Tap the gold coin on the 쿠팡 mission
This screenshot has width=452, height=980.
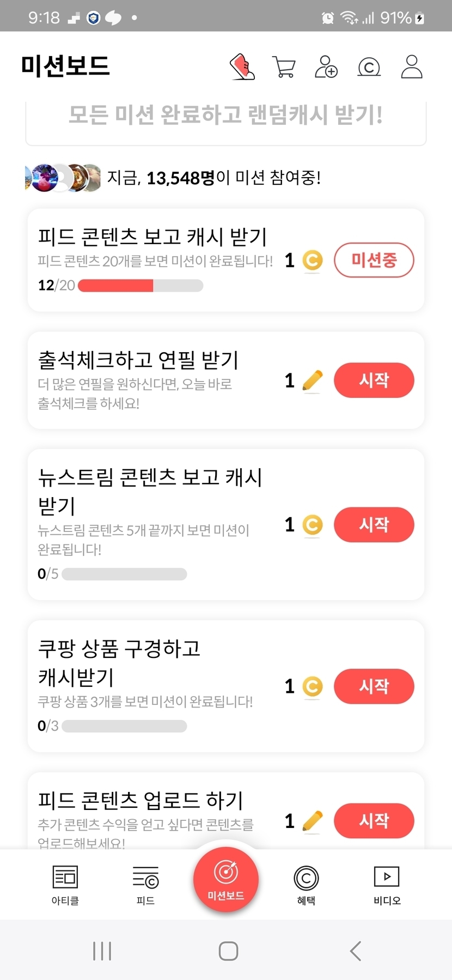[312, 686]
